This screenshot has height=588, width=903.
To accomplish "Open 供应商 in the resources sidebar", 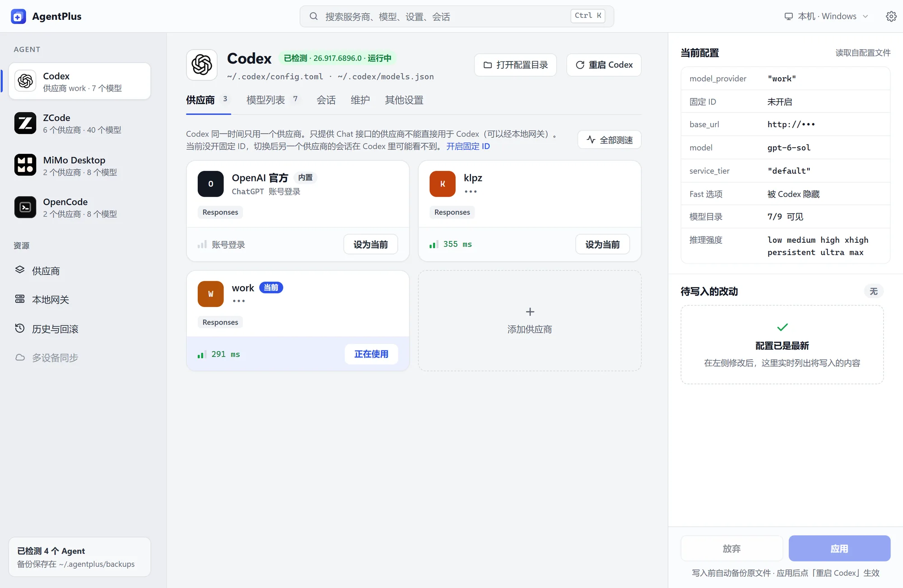I will coord(79,271).
